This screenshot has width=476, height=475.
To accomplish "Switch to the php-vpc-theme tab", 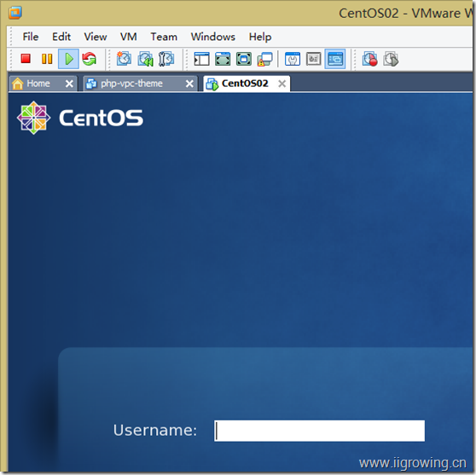I will [x=140, y=84].
